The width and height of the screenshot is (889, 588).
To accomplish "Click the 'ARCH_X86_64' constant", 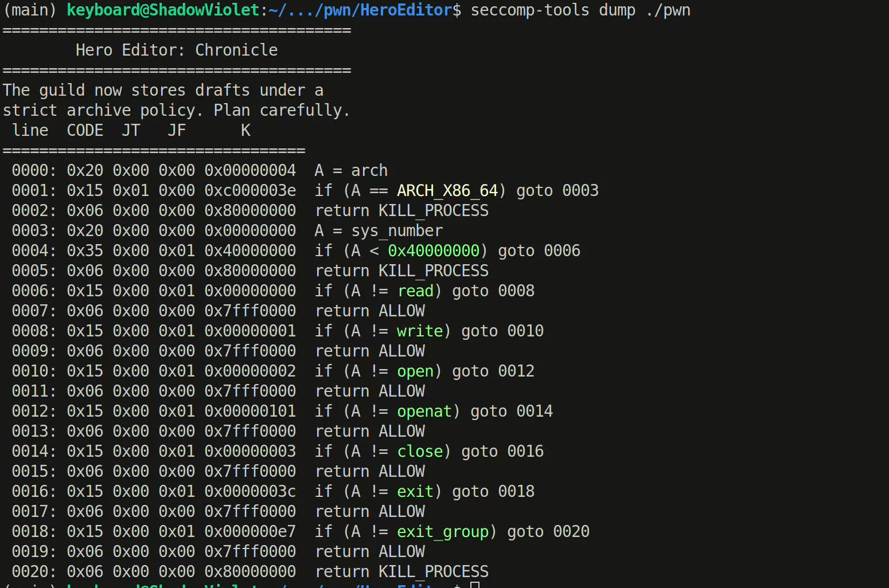I will (x=447, y=191).
